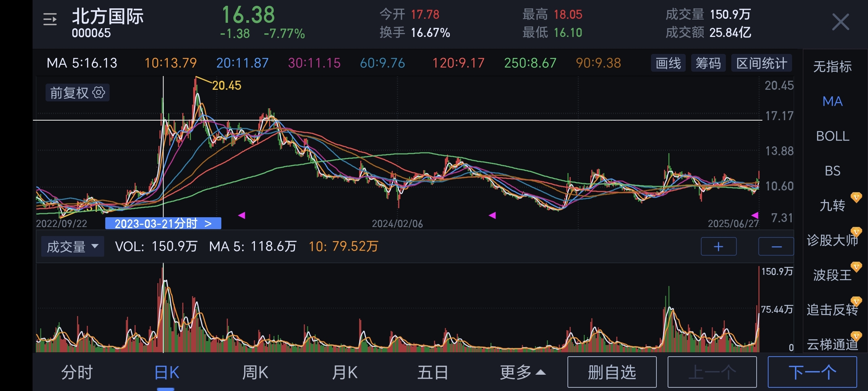The width and height of the screenshot is (868, 391).
Task: Click the MA 120:9.17 label
Action: point(458,63)
